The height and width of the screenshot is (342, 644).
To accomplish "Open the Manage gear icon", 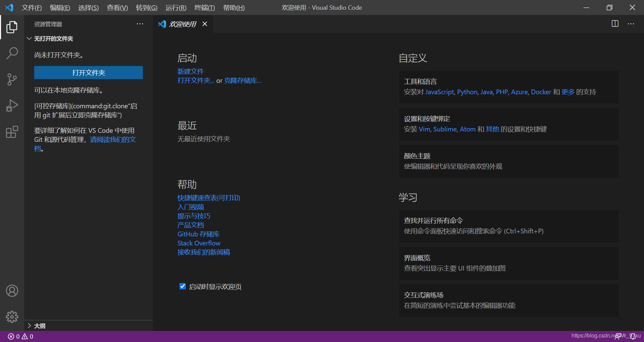I will pos(12,317).
